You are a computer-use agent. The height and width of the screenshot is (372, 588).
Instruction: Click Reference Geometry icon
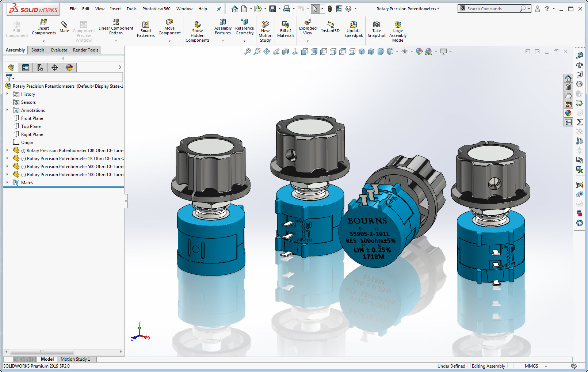coord(244,27)
